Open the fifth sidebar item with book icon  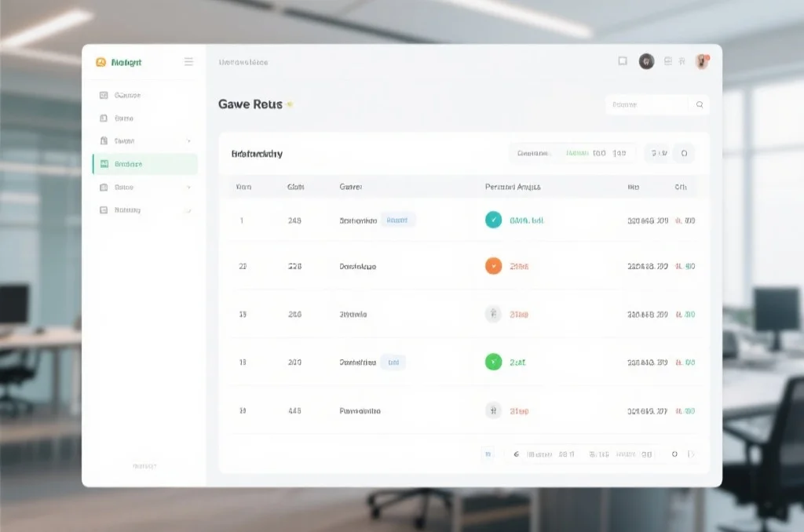point(144,187)
